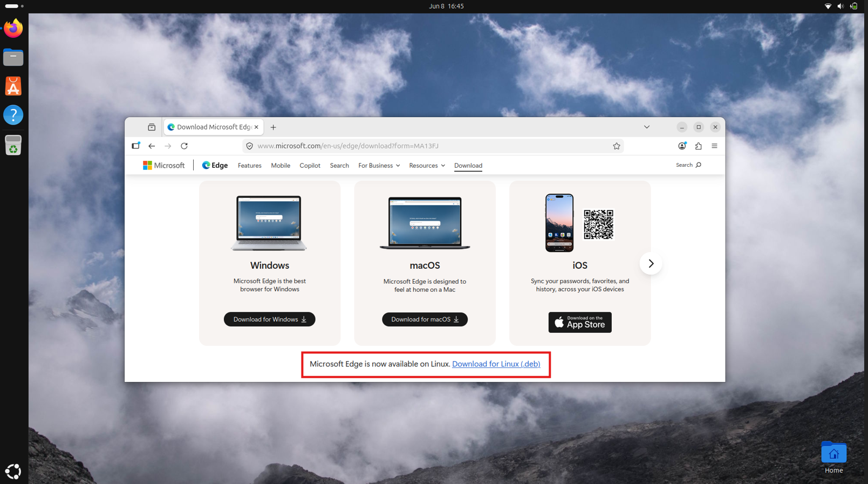Go to the Microsoft logo home link
This screenshot has height=484, width=868.
pyautogui.click(x=163, y=166)
